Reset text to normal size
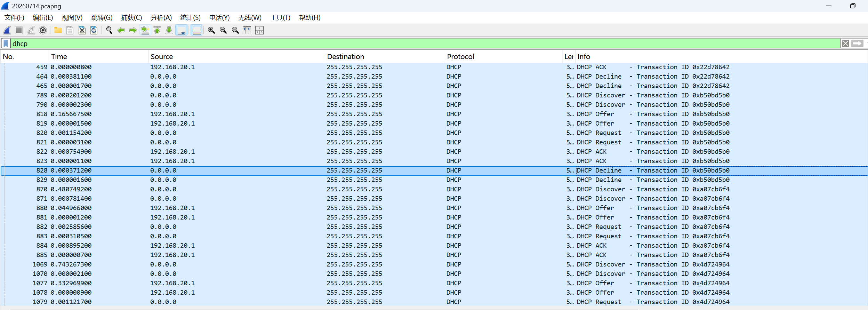The width and height of the screenshot is (868, 310). tap(235, 31)
